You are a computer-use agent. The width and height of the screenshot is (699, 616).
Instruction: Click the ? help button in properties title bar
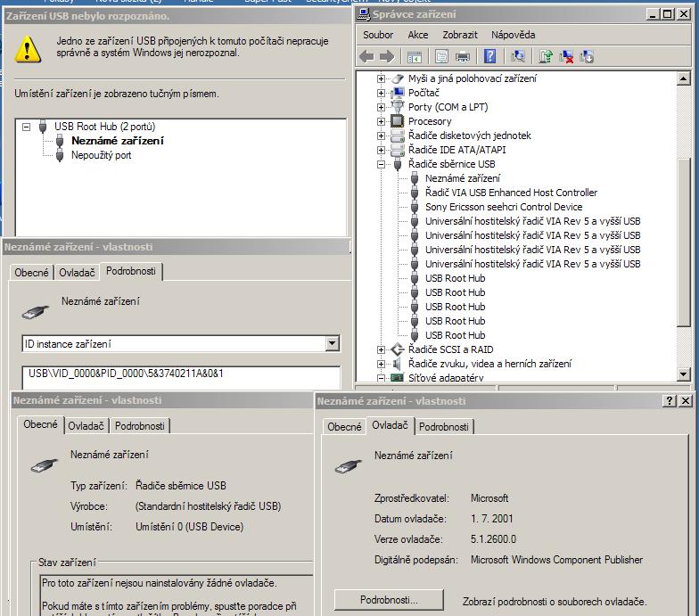coord(669,401)
